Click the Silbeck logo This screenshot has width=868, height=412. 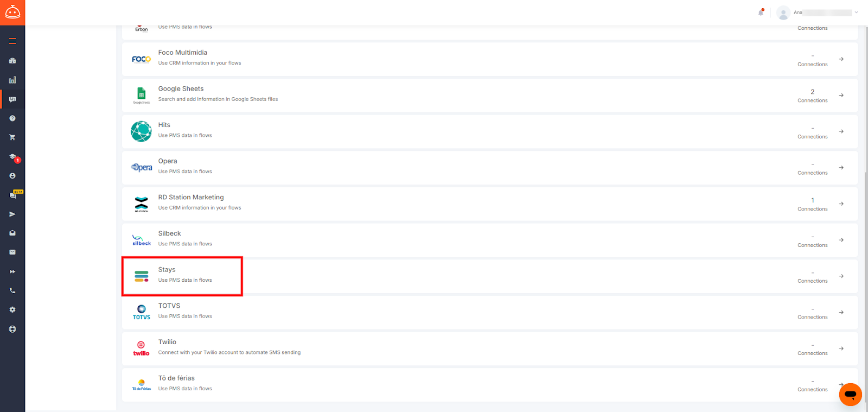click(x=142, y=240)
